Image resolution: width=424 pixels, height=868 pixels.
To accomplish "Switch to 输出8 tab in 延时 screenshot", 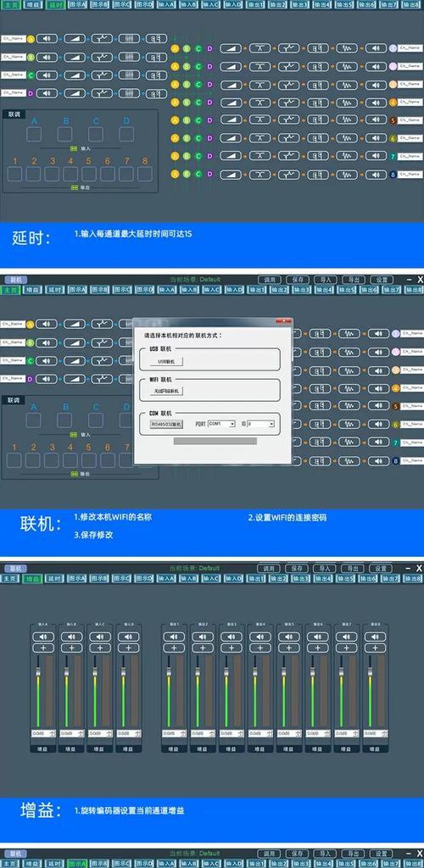I will [x=411, y=4].
